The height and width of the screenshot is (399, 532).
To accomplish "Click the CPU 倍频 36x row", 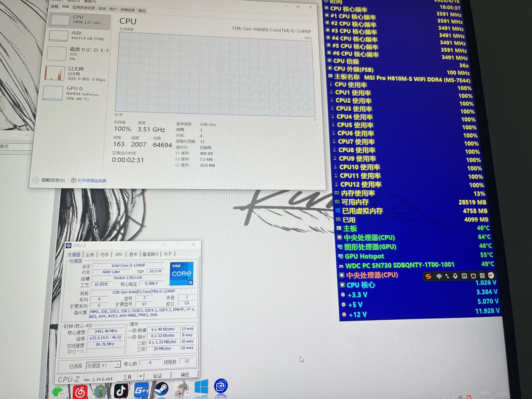I will coord(398,63).
